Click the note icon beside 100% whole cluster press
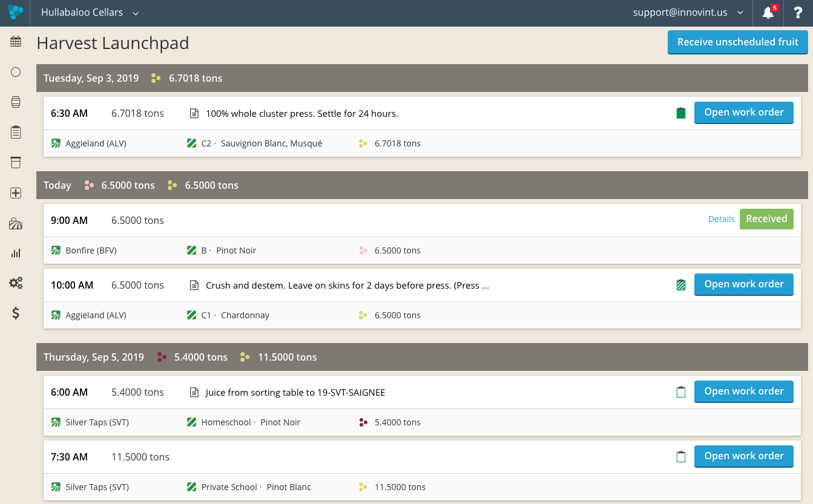The height and width of the screenshot is (504, 813). click(194, 113)
